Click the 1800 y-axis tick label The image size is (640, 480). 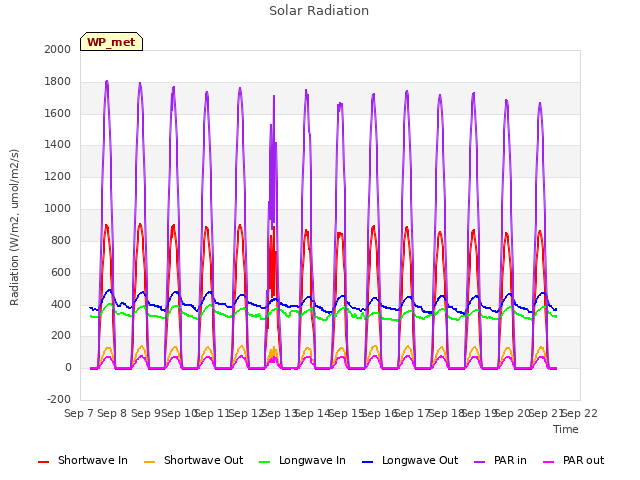(x=58, y=82)
